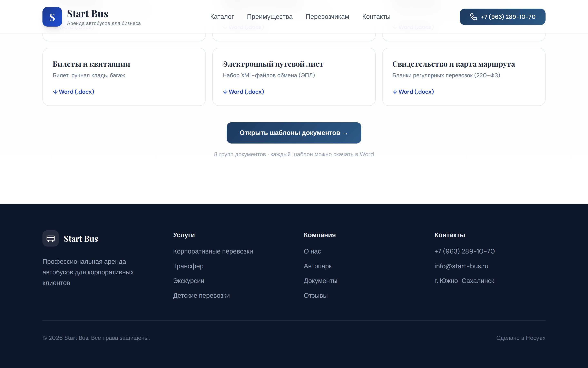The height and width of the screenshot is (368, 588).
Task: Click Сделано в Hooyax credit link
Action: (521, 338)
